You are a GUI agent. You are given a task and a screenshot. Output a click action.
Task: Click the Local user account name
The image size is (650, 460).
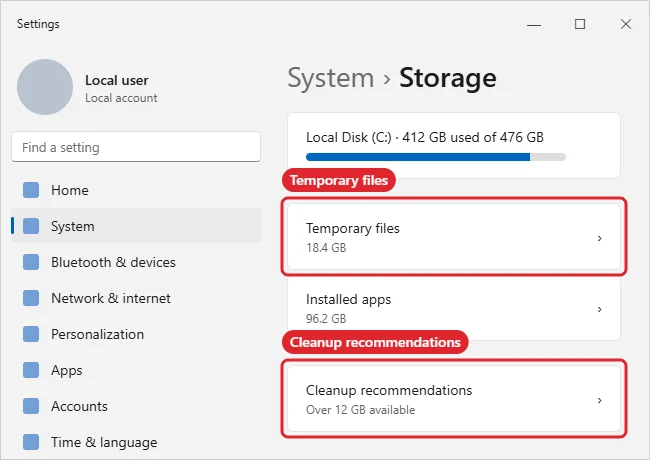(x=116, y=80)
